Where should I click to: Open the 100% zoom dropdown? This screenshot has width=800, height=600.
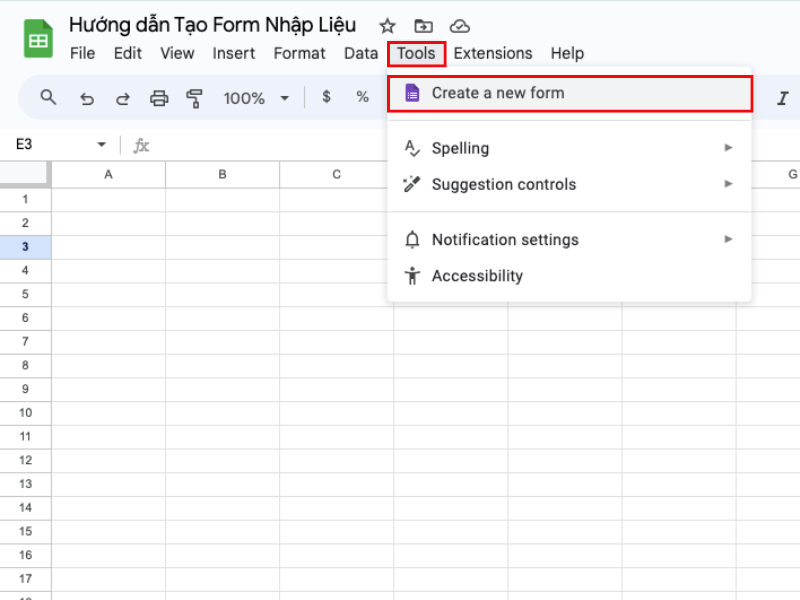tap(284, 98)
